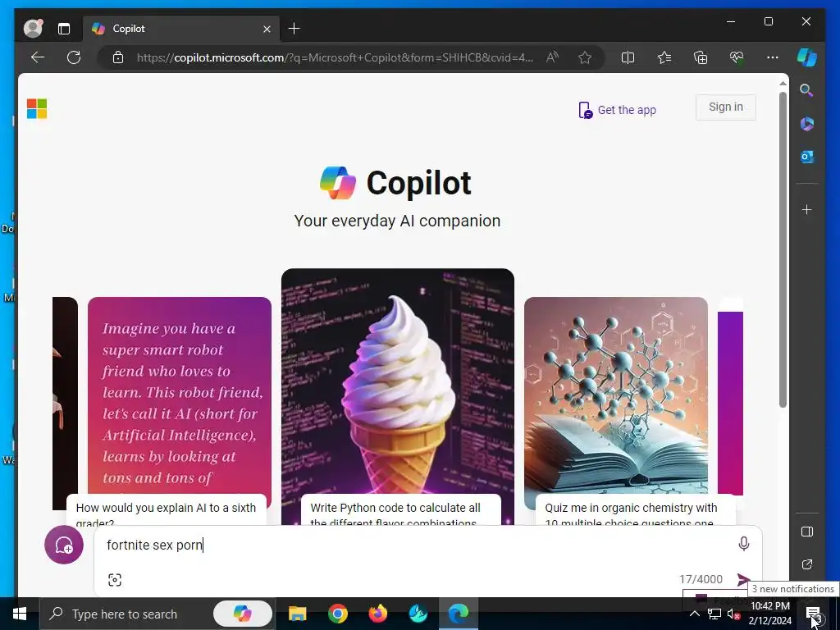The image size is (840, 630).
Task: Click the Microsoft logo
Action: coord(37,109)
